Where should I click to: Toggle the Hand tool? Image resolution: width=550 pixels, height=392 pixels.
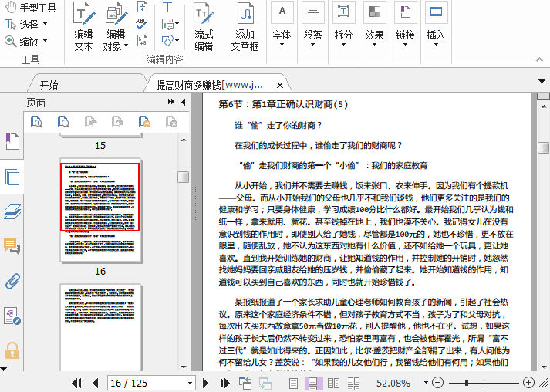click(31, 8)
